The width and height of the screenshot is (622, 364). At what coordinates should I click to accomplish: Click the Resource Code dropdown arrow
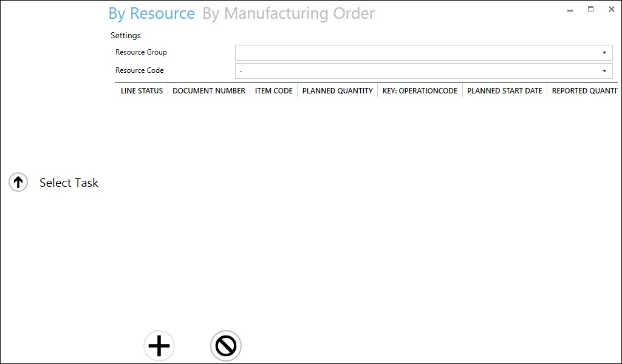tap(604, 71)
